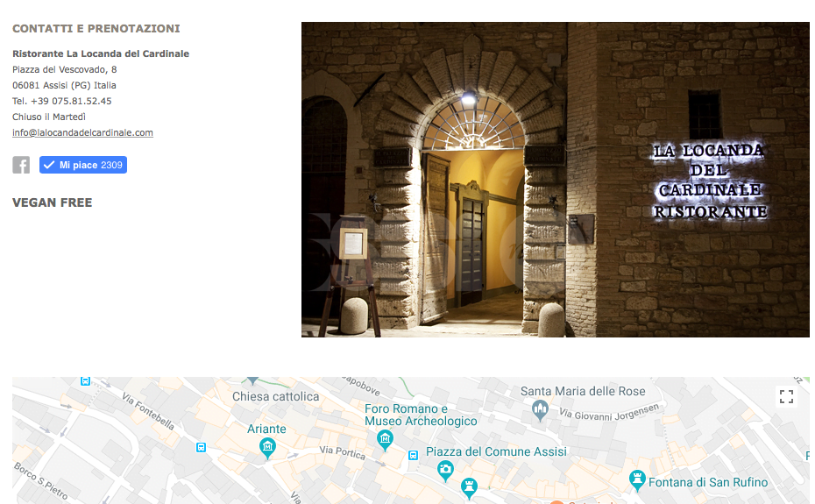Click the Chiesa cattolica map label
Image resolution: width=815 pixels, height=504 pixels.
coord(275,397)
